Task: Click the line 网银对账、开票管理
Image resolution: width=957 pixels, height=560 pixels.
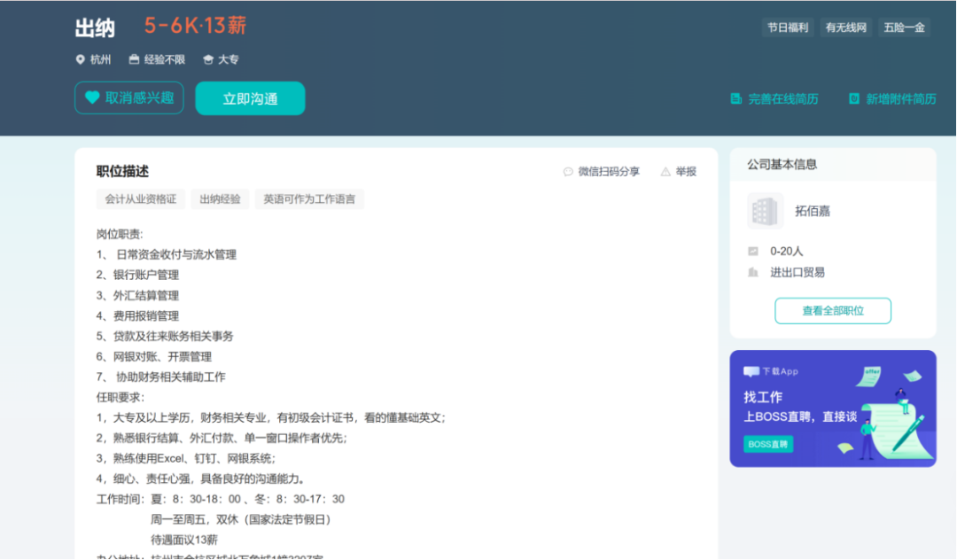Action: coord(154,356)
